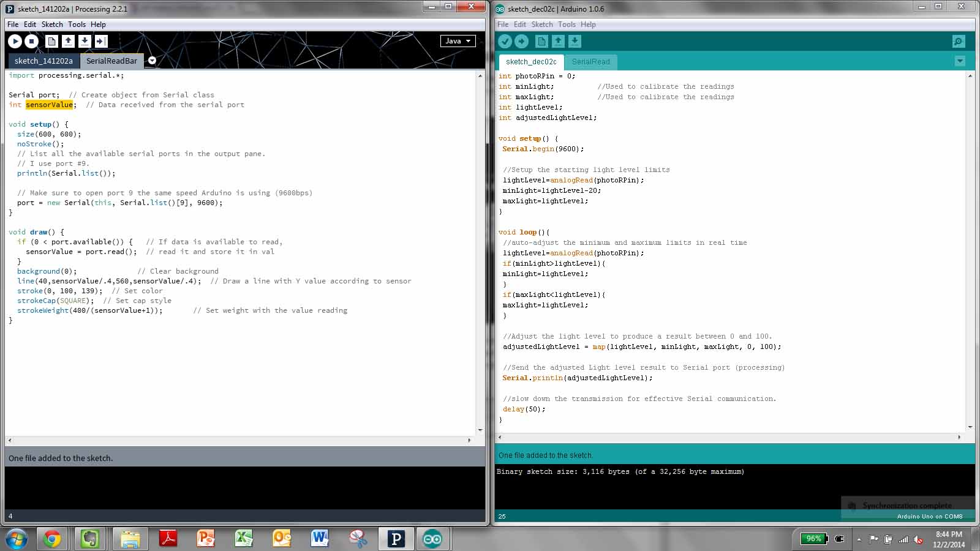Stop the Processing sketch
The image size is (980, 551).
[x=32, y=41]
